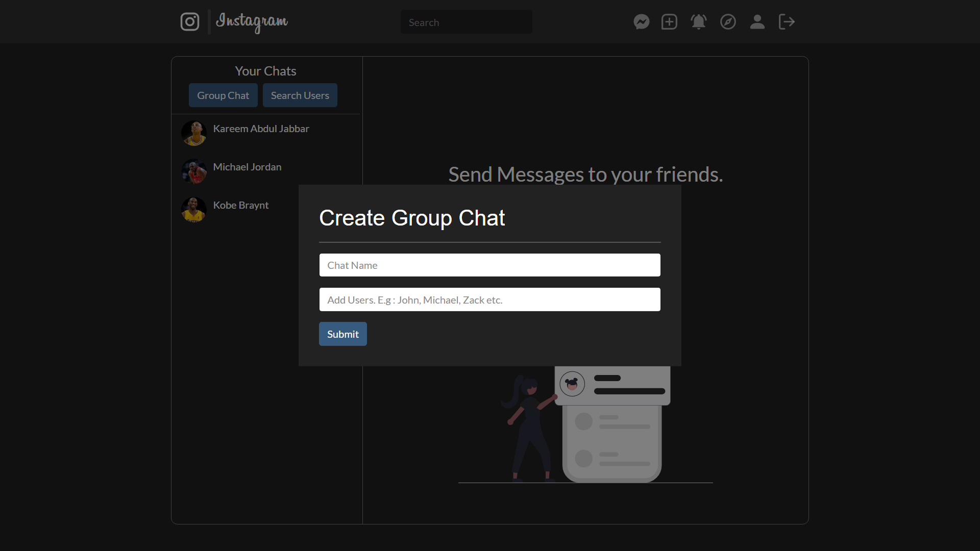This screenshot has width=980, height=551.
Task: Click the Chat Name input field
Action: coord(489,265)
